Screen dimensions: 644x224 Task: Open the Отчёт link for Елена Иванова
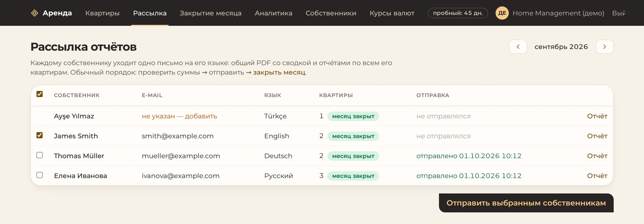click(597, 176)
